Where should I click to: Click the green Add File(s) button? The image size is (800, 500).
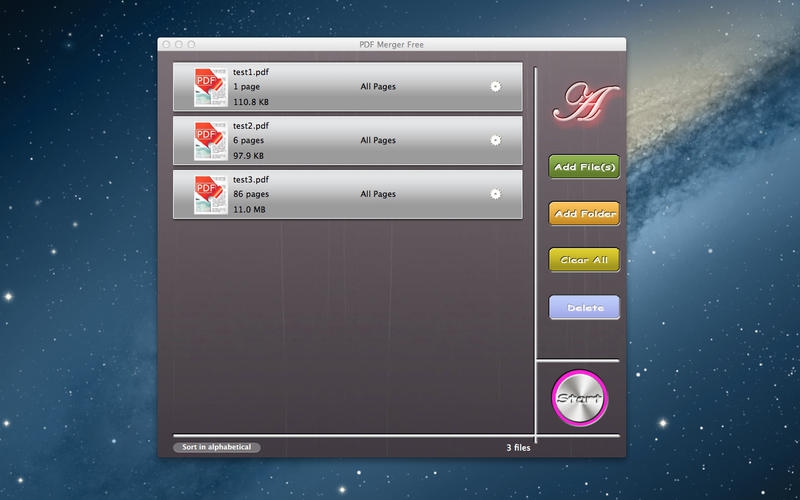click(x=584, y=167)
